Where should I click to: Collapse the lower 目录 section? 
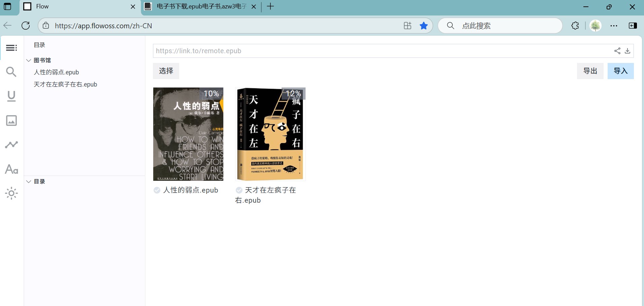pyautogui.click(x=29, y=181)
